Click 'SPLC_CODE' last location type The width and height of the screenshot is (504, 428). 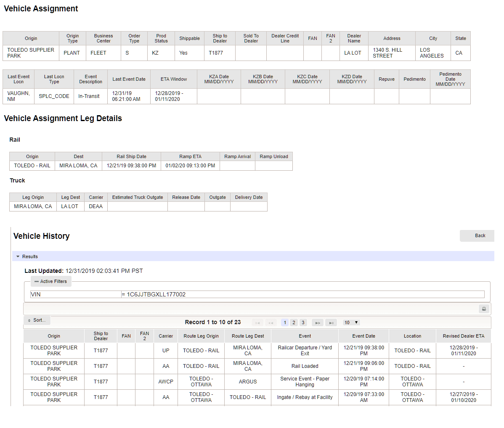(54, 96)
